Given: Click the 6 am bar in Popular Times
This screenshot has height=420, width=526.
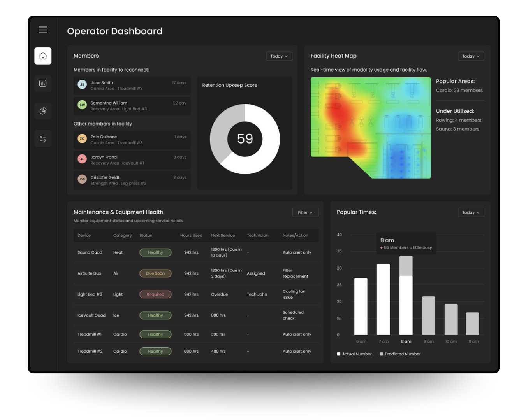Looking at the screenshot, I should click(361, 306).
